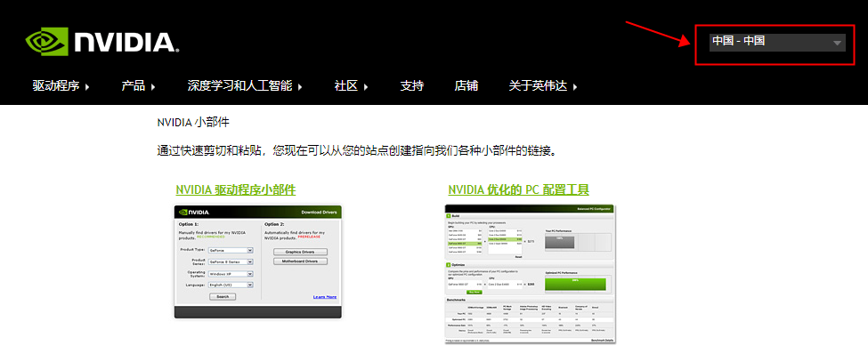868x362 pixels.
Task: Click the green Buy Now button
Action: [475, 291]
